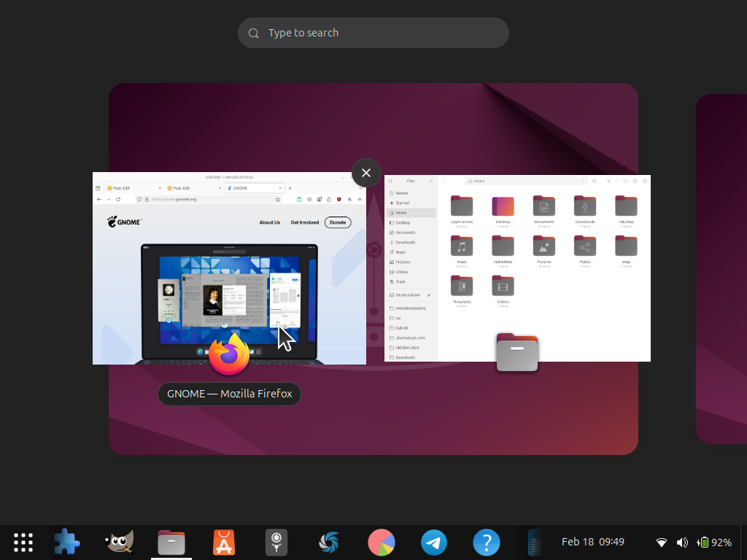The width and height of the screenshot is (747, 560).
Task: Click the large Firefox logo on the thumbnail
Action: (x=229, y=354)
